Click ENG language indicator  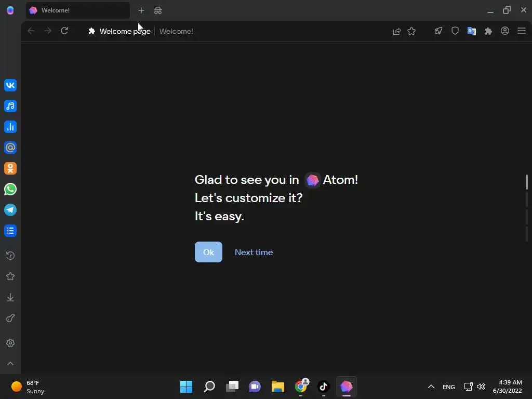coord(448,387)
